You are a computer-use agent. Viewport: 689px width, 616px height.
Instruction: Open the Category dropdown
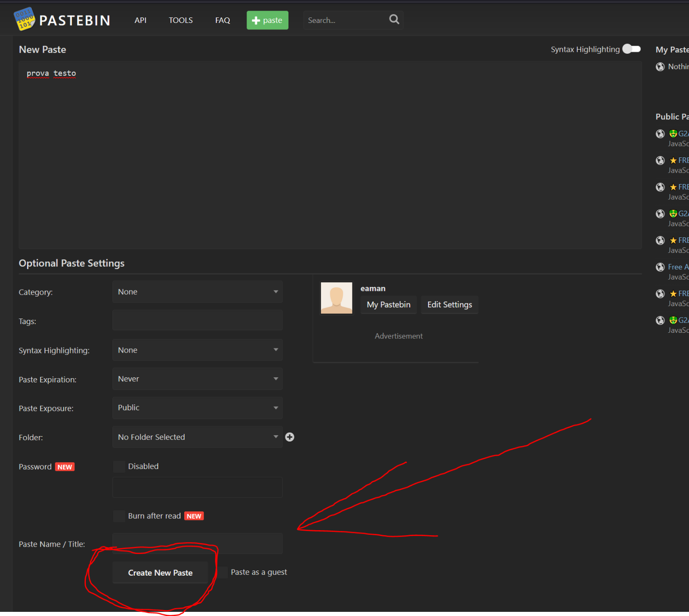197,292
